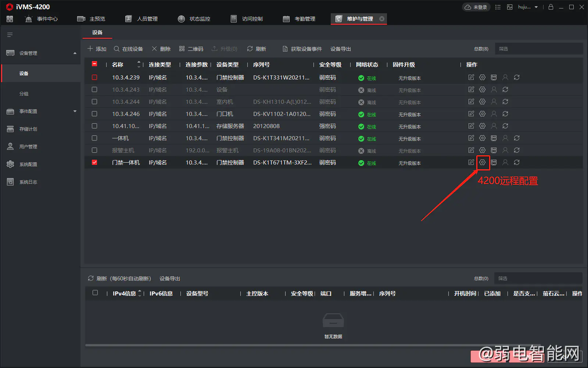Sort online devices by IPv4信息 arrow

(x=140, y=293)
